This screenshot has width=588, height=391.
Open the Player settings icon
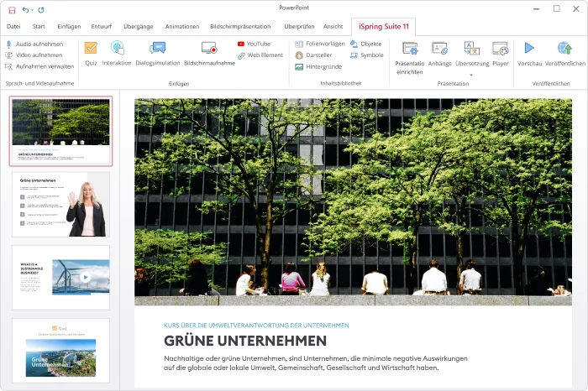501,49
